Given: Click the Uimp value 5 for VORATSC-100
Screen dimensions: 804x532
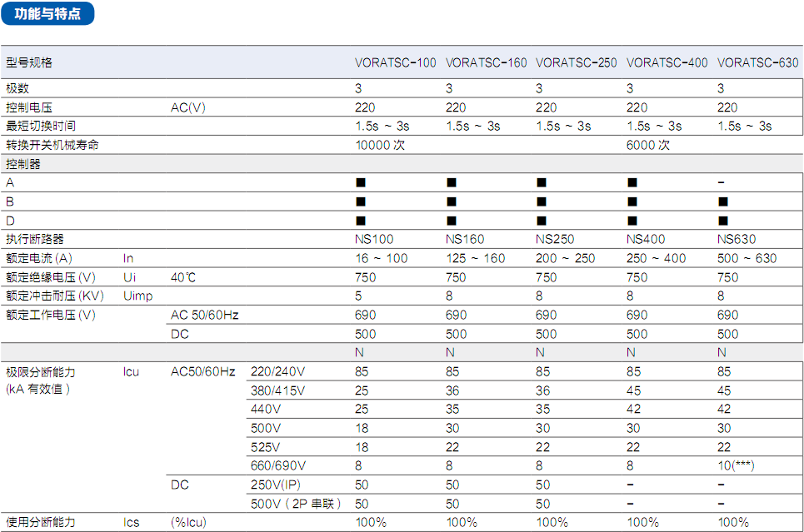Looking at the screenshot, I should pyautogui.click(x=358, y=296).
